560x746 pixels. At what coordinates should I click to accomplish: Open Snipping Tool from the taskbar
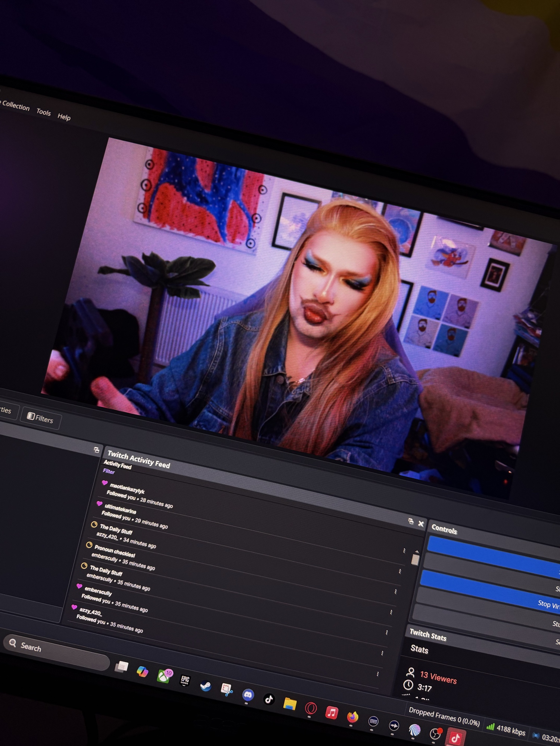[226, 689]
